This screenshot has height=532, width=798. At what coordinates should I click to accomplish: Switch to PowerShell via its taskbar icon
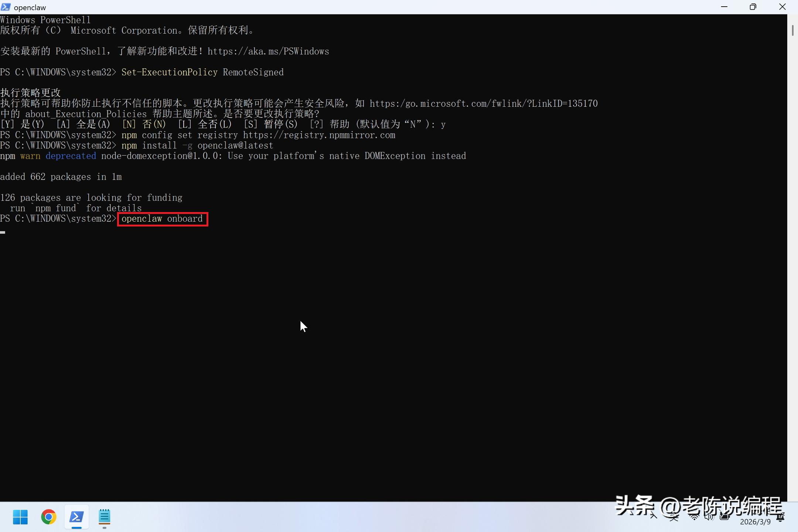76,517
